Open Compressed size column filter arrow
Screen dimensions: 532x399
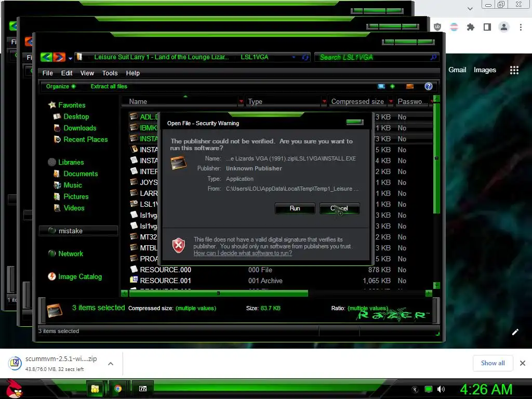[391, 101]
